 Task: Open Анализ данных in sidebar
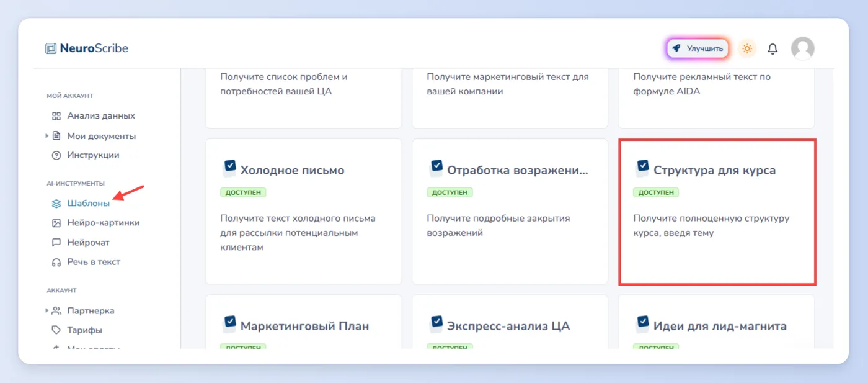[x=101, y=116]
